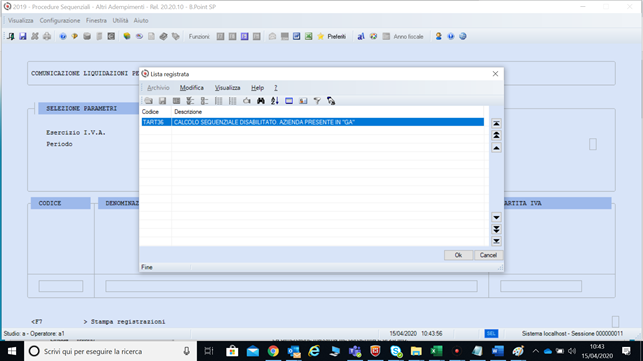Confirm with the Ok button
Image resolution: width=643 pixels, height=361 pixels.
tap(458, 255)
